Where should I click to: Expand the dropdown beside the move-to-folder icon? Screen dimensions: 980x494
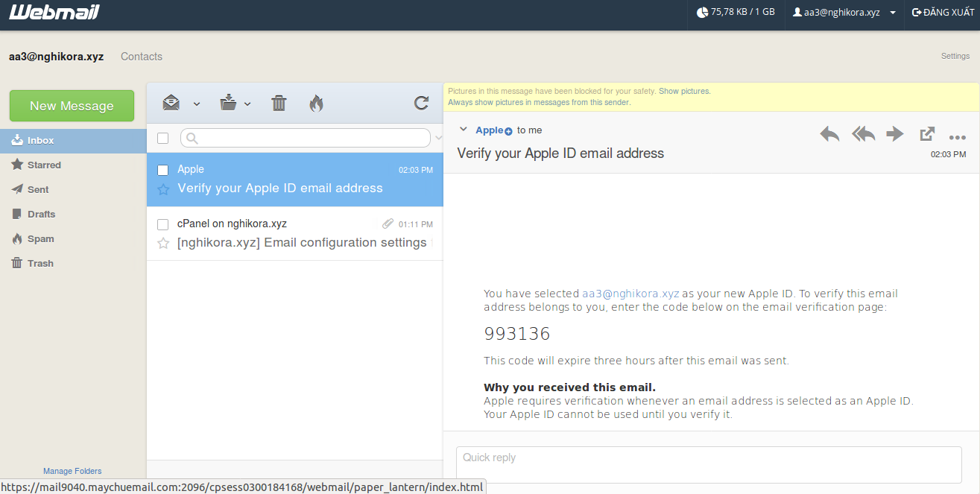(247, 104)
